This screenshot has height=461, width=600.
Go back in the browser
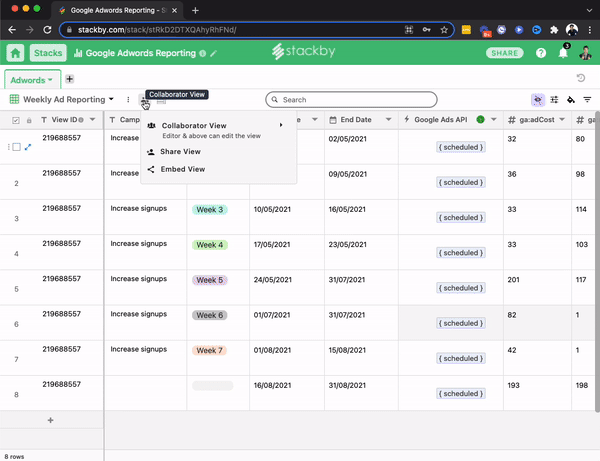point(12,30)
